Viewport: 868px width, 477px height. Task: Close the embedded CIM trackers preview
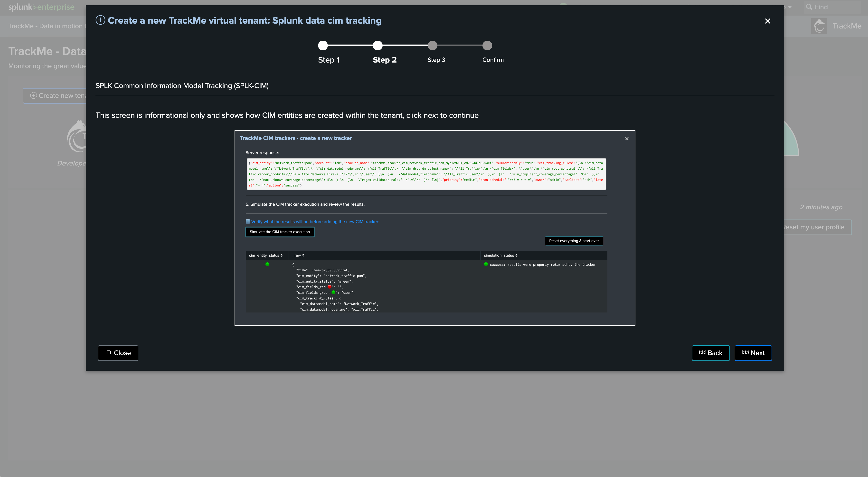pos(627,139)
